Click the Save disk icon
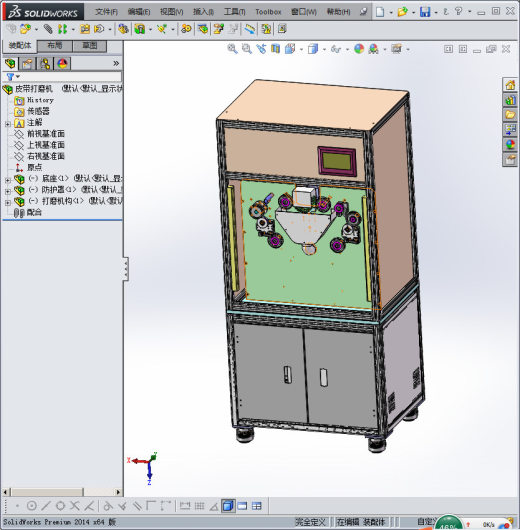 [x=425, y=12]
